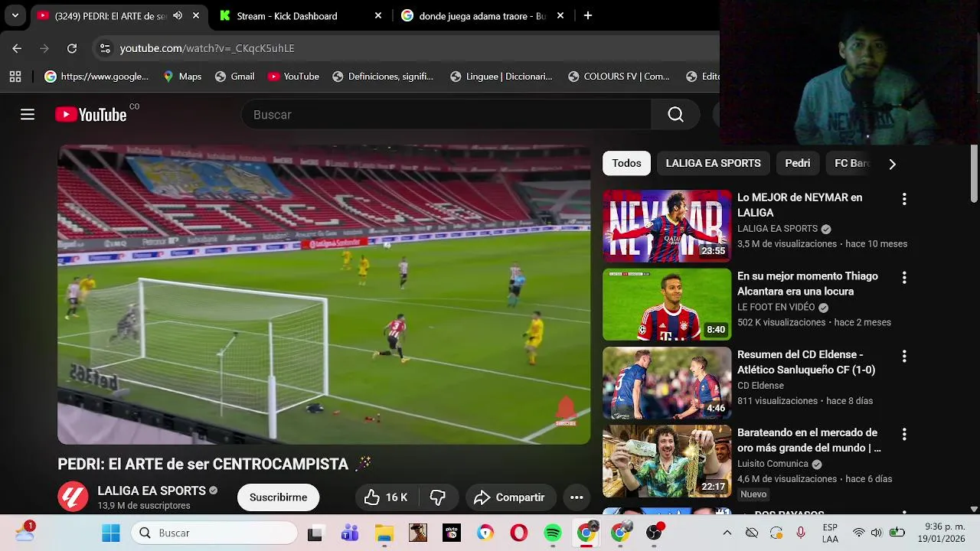This screenshot has height=551, width=980.
Task: Select the Pedri filter chip
Action: 797,163
